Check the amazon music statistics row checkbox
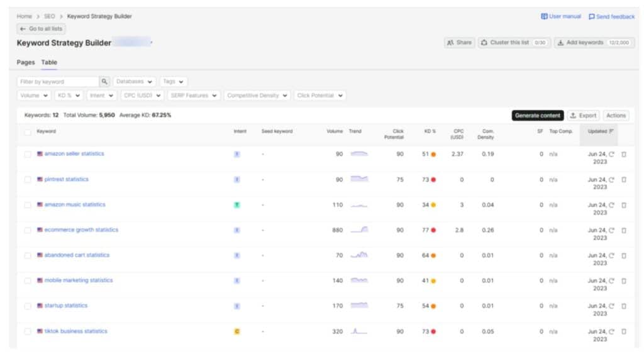 (x=28, y=205)
